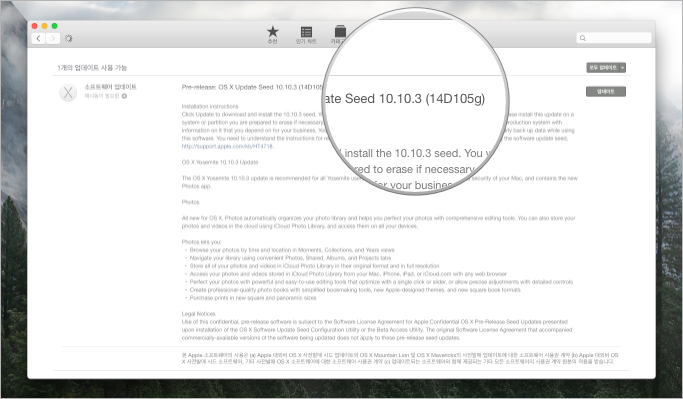Click the 'Installation Instructions' heading
Viewport: 683px width, 399px height.
click(x=210, y=106)
